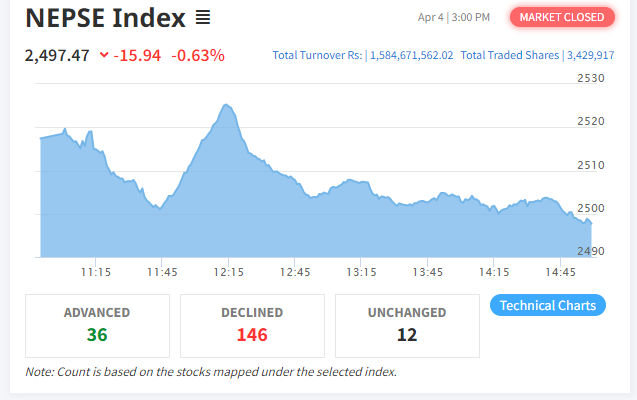Click the 2520 value axis label
Screen dimensions: 637x400
tap(591, 121)
